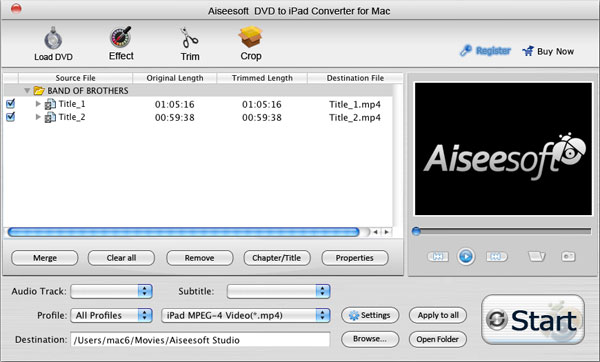Click the Title_1 file icon
600x362 pixels.
tap(50, 104)
